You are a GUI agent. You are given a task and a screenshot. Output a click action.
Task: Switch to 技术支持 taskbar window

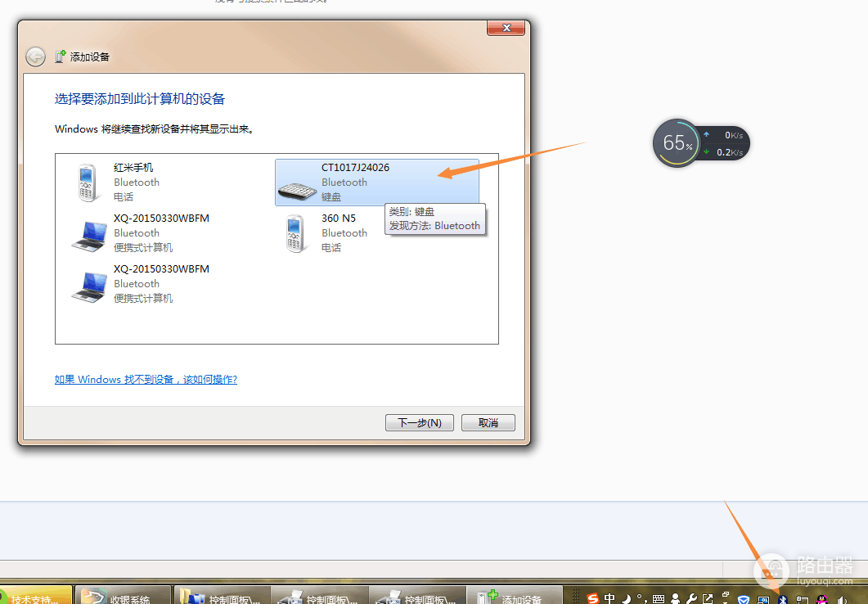pos(37,596)
